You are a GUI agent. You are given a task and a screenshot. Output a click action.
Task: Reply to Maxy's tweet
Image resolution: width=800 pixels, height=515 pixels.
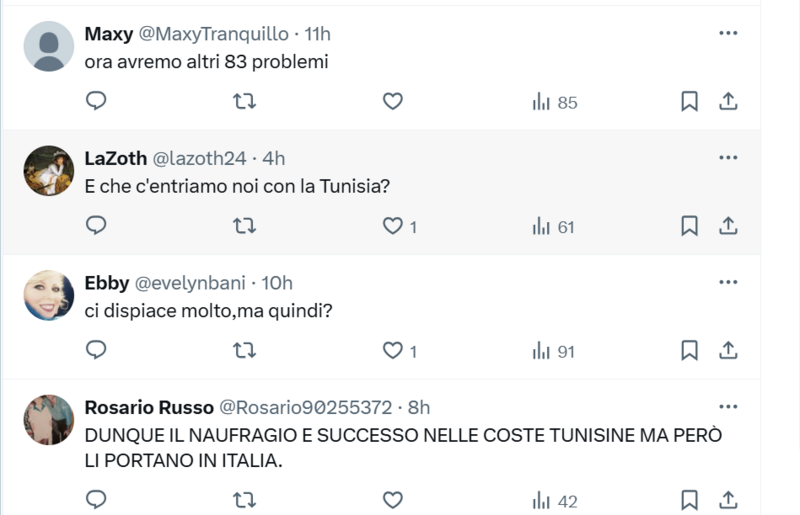point(96,101)
